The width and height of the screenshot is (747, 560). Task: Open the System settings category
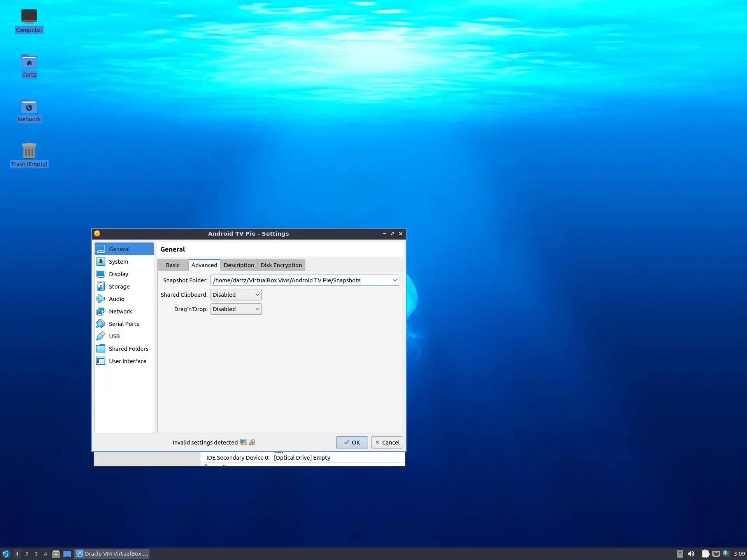tap(118, 262)
